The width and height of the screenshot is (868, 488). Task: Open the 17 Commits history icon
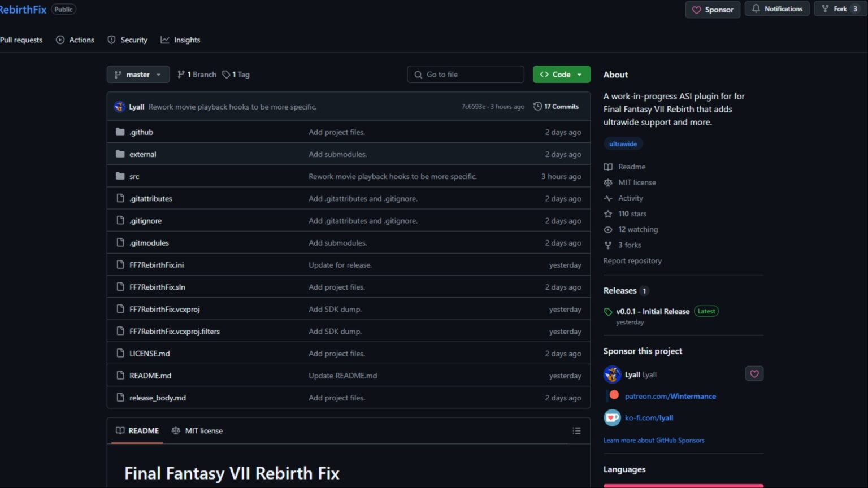(x=537, y=107)
